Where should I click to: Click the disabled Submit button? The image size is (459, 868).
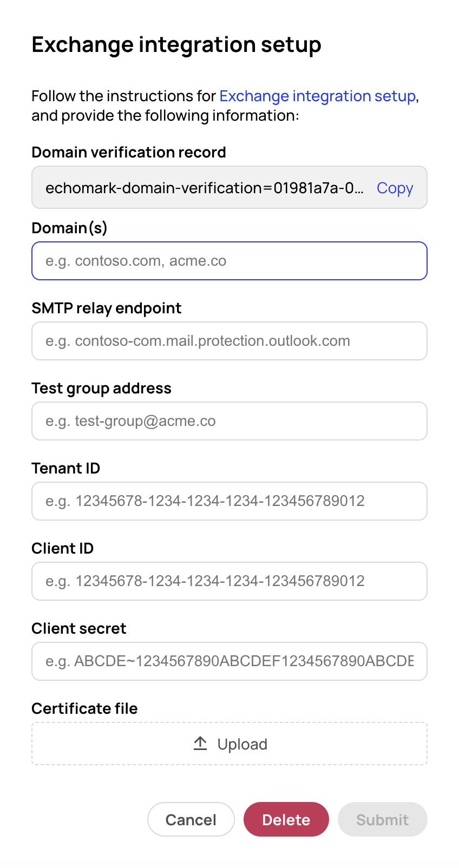(382, 819)
